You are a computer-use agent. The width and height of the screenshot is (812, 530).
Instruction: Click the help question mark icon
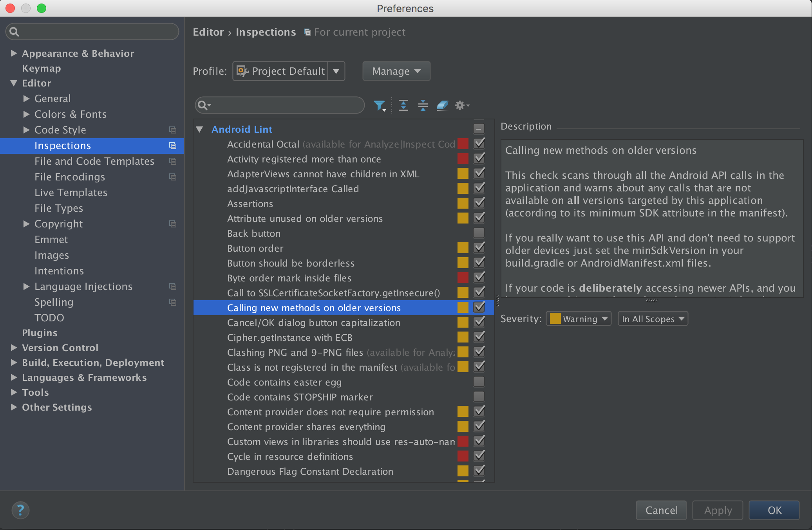20,510
